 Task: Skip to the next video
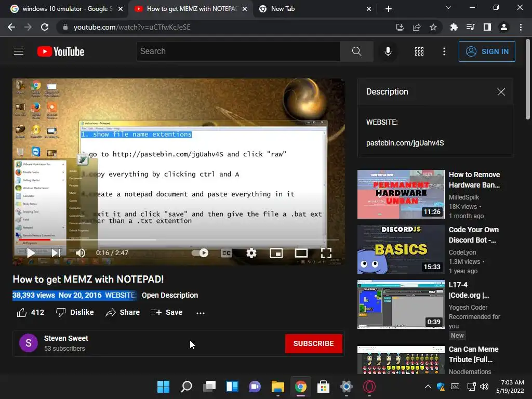click(56, 253)
